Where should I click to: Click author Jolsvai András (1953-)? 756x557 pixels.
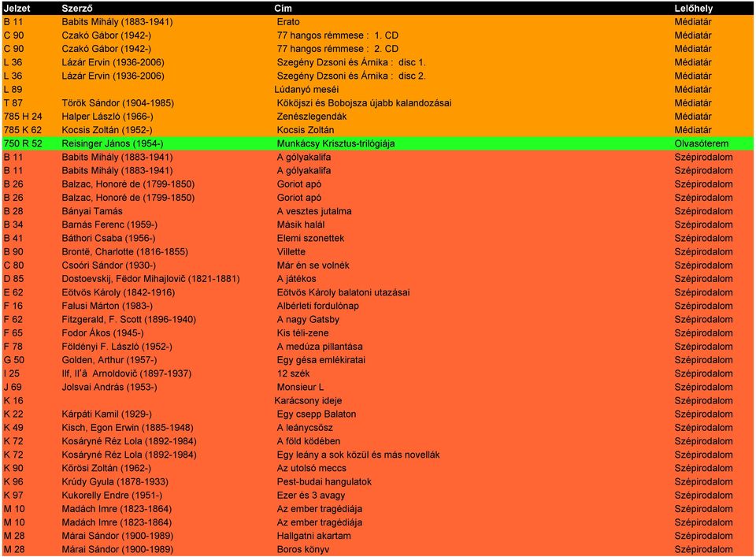pos(109,386)
